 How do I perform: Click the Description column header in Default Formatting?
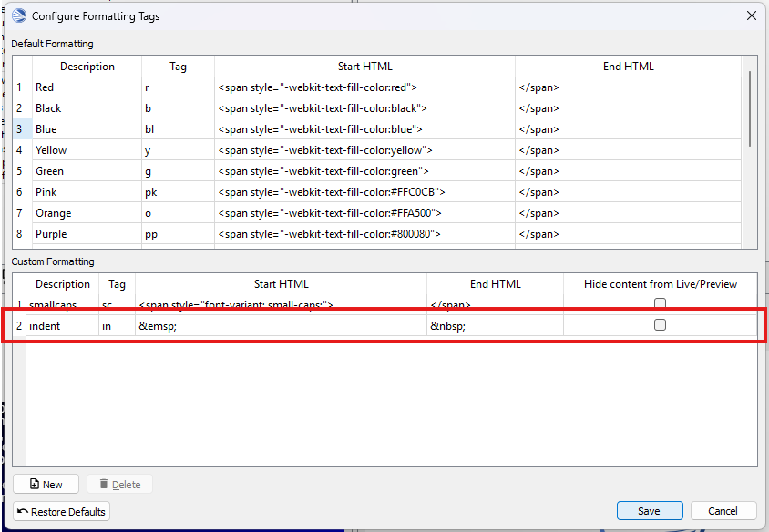tap(87, 66)
